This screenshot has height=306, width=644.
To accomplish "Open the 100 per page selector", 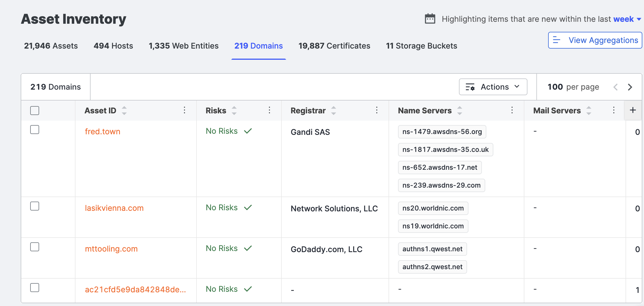I will [573, 87].
